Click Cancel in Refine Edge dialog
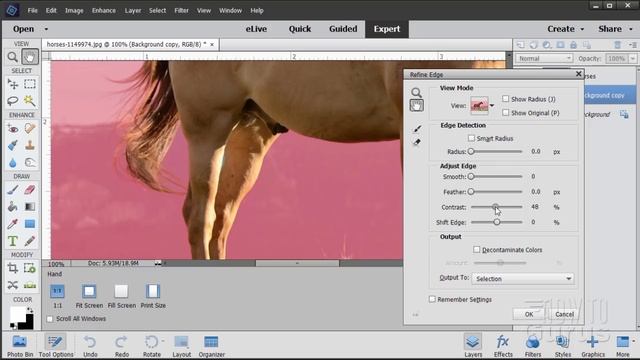640x360 pixels. [x=564, y=314]
